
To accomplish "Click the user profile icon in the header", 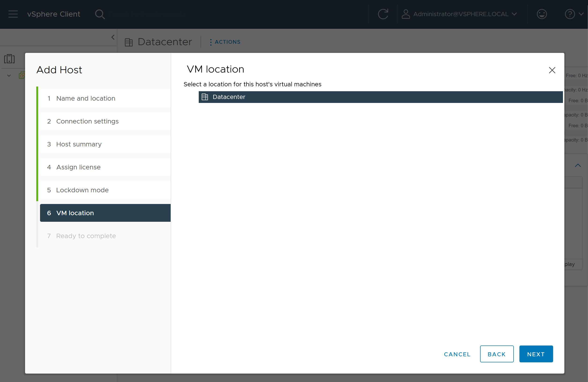I will (x=405, y=14).
